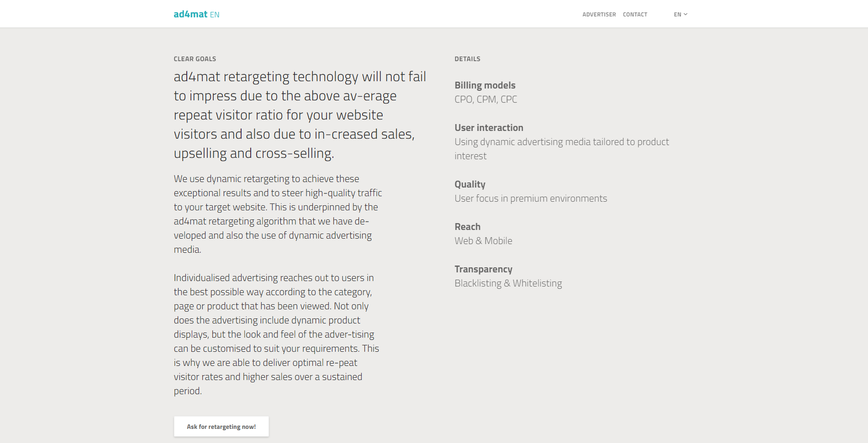Click the ad4mat logo

(190, 14)
